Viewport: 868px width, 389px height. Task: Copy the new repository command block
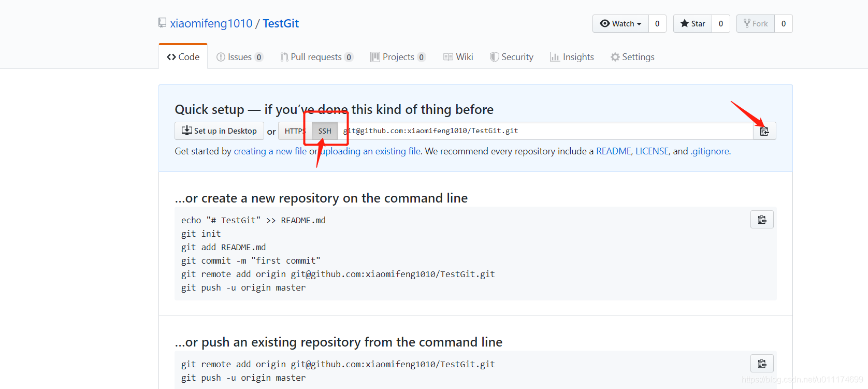pyautogui.click(x=762, y=220)
